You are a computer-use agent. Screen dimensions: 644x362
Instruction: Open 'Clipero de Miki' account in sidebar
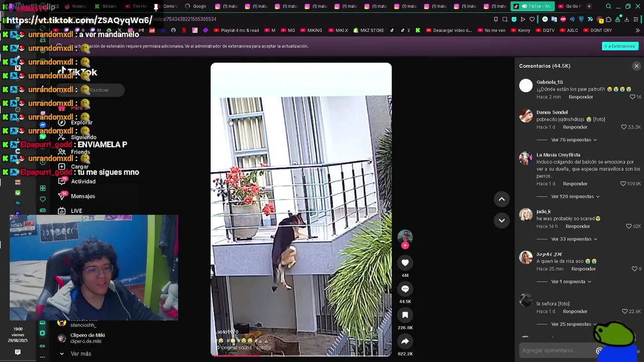pos(80,338)
